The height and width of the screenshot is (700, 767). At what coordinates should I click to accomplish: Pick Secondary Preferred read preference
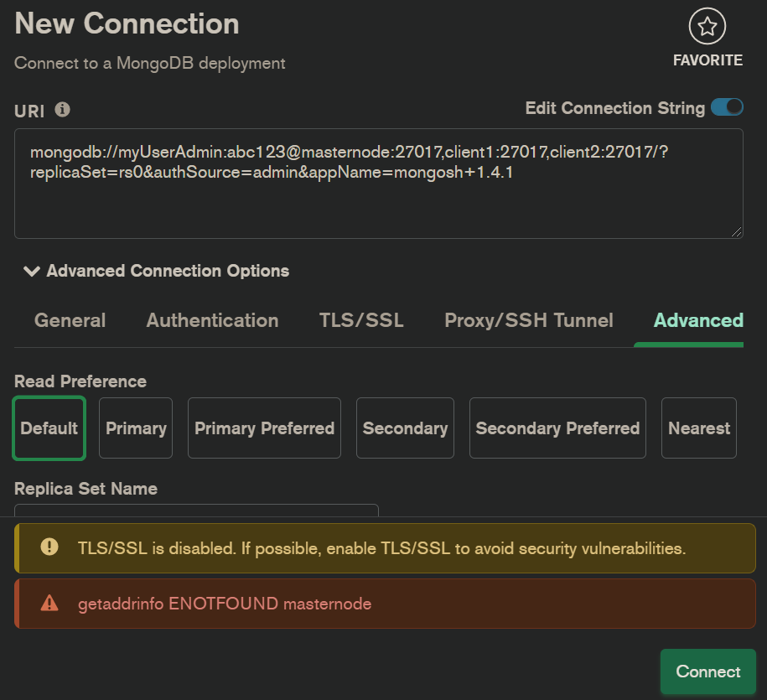(557, 428)
